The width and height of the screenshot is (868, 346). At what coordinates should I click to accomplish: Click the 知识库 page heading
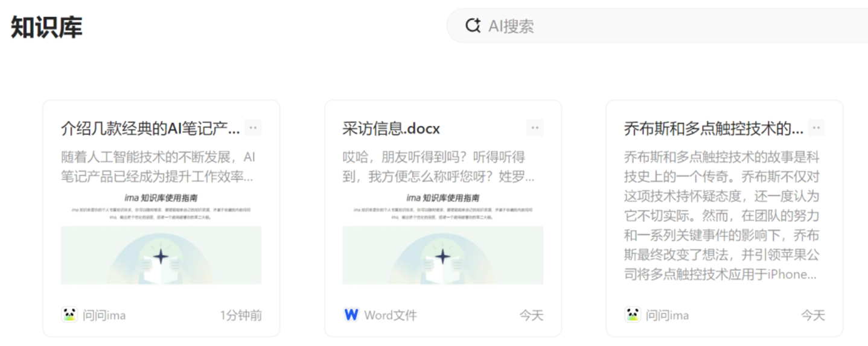[46, 27]
